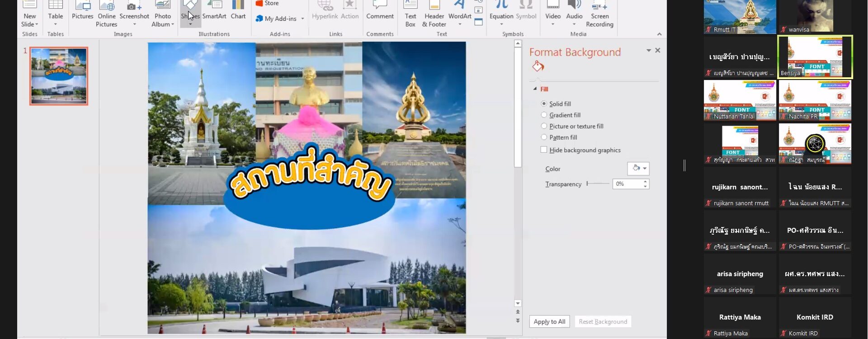Click Apply to All
This screenshot has width=868, height=339.
coord(549,321)
